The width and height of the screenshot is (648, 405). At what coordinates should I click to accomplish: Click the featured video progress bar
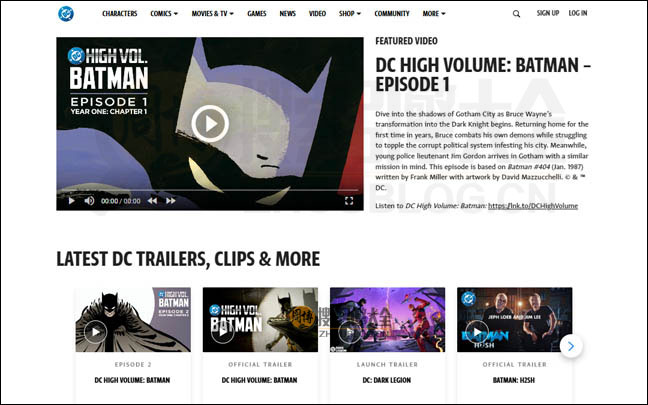tap(210, 190)
